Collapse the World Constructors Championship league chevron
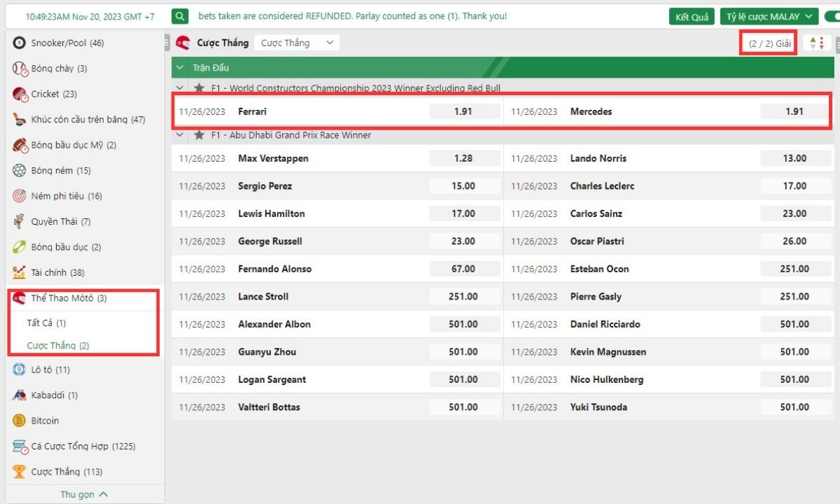 coord(181,88)
